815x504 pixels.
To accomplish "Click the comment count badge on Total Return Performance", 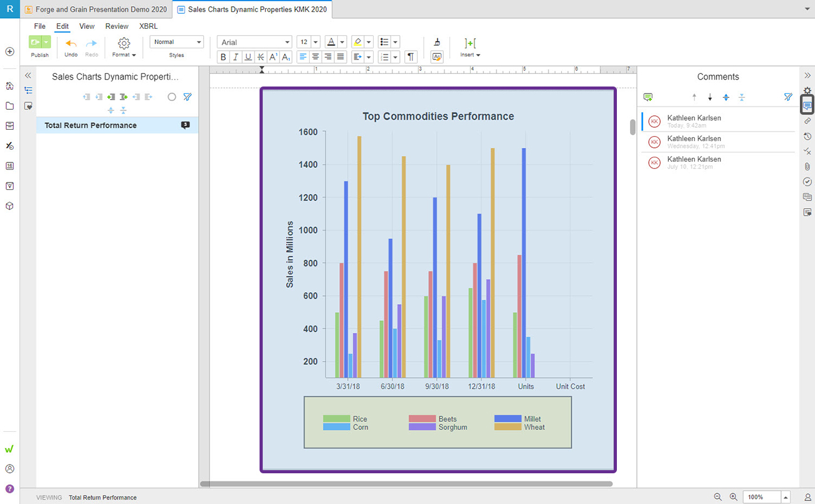I will [x=185, y=125].
